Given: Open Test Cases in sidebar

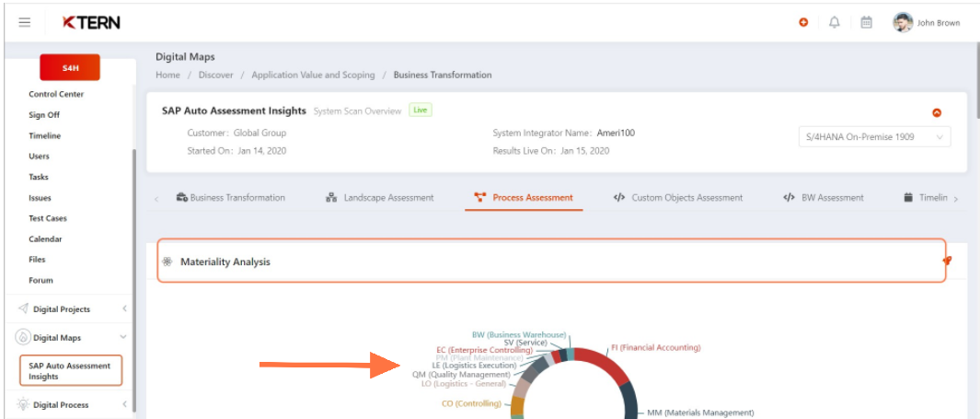Looking at the screenshot, I should [x=48, y=218].
